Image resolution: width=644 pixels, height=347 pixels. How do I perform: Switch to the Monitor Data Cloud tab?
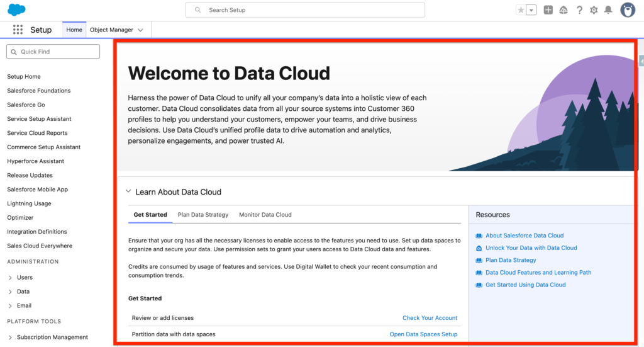265,215
